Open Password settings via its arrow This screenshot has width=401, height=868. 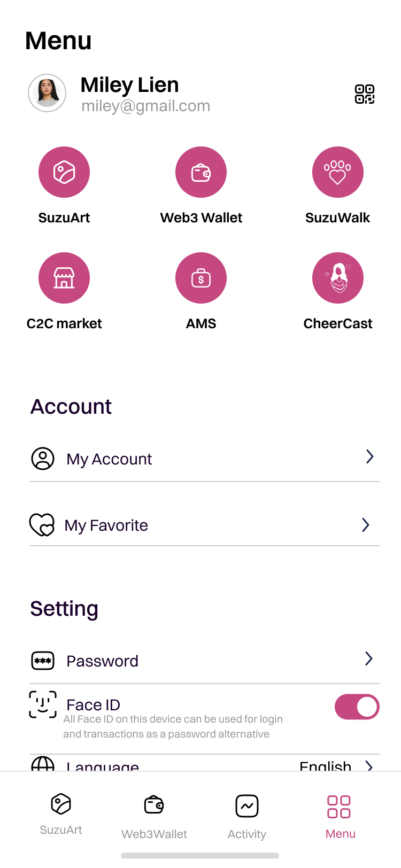(368, 659)
